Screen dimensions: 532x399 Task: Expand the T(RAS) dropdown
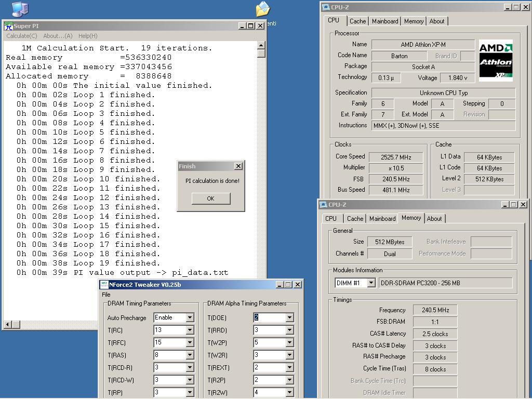(190, 355)
